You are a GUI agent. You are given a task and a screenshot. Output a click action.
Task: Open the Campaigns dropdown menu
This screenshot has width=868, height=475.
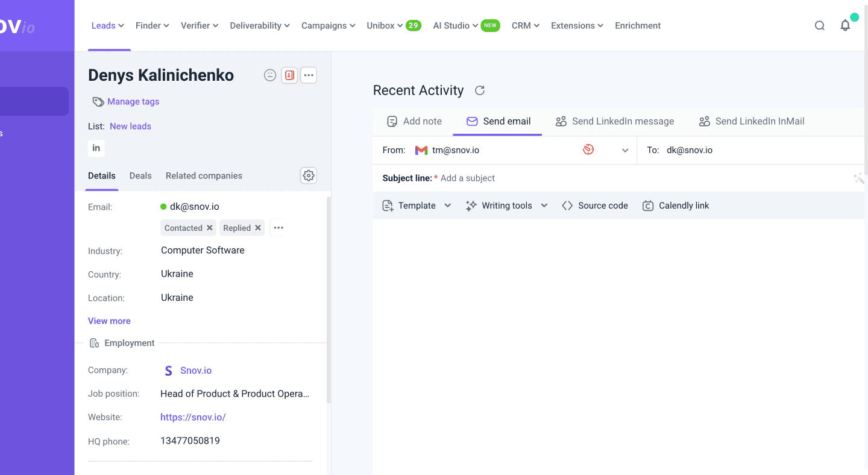[328, 25]
